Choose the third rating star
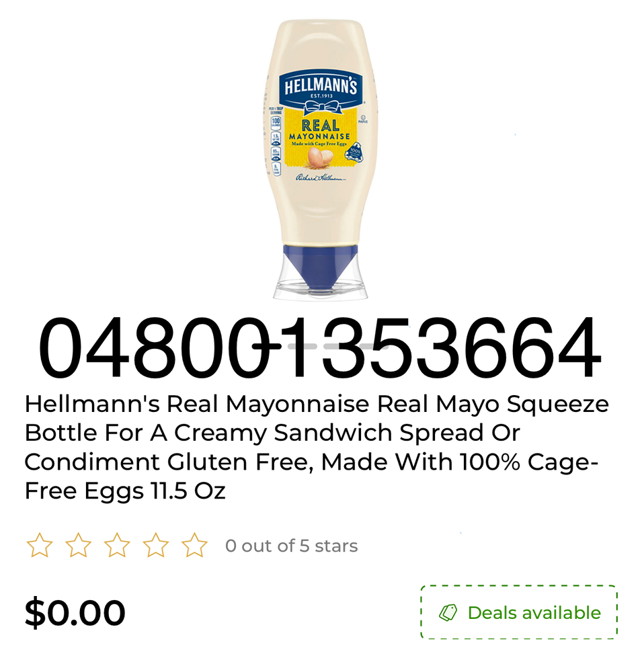The width and height of the screenshot is (640, 672). 117,545
